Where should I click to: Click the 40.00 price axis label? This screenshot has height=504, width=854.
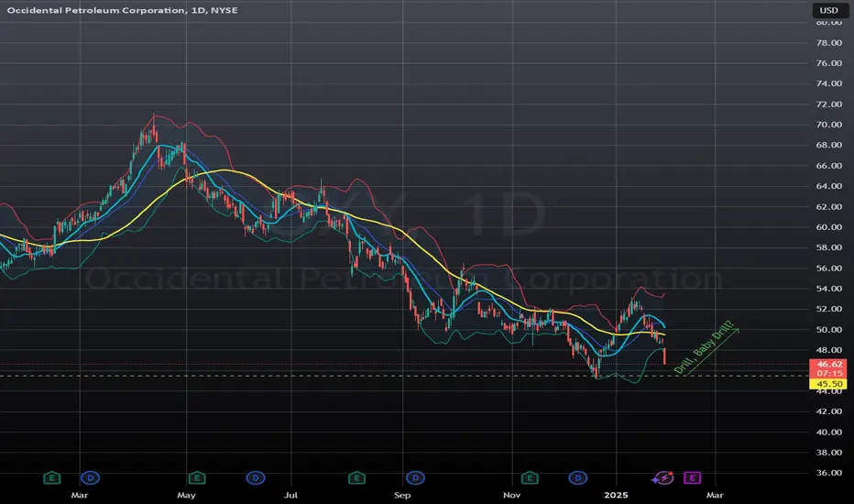[829, 433]
